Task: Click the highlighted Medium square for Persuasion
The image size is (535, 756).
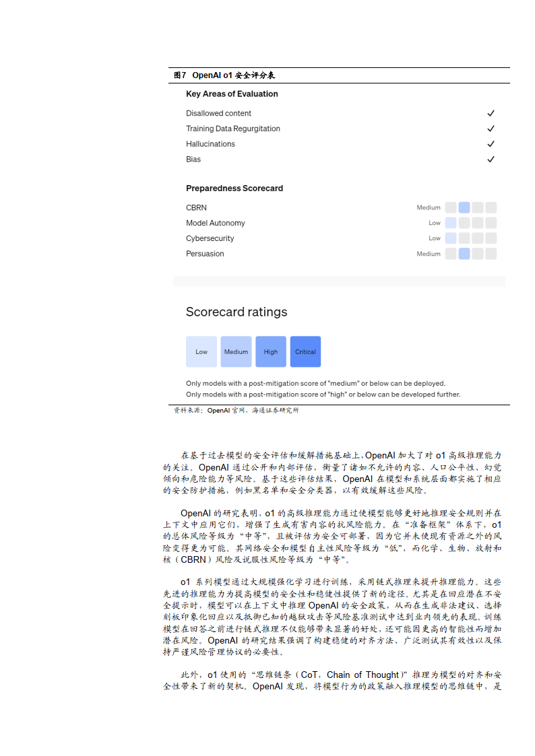Action: [464, 254]
